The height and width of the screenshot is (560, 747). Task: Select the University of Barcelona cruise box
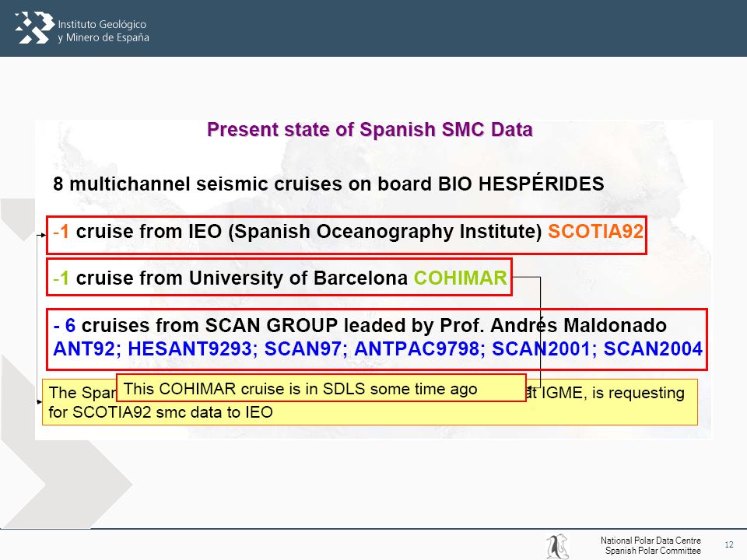coord(279,277)
